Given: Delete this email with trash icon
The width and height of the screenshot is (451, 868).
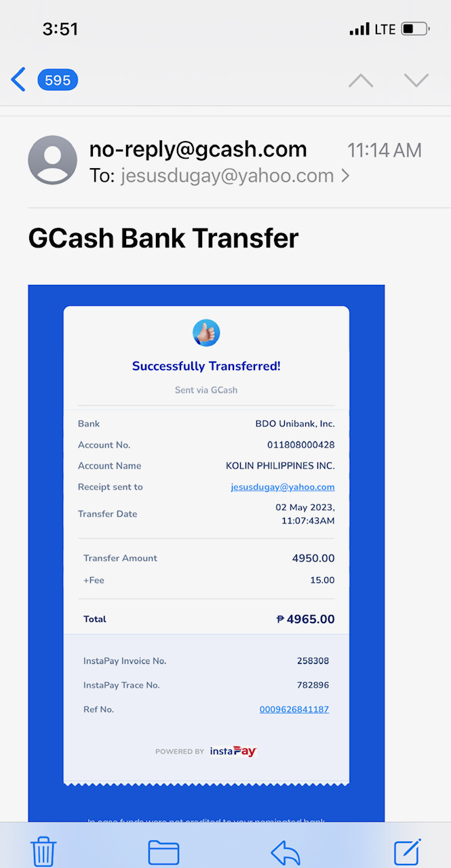Looking at the screenshot, I should pos(43,851).
